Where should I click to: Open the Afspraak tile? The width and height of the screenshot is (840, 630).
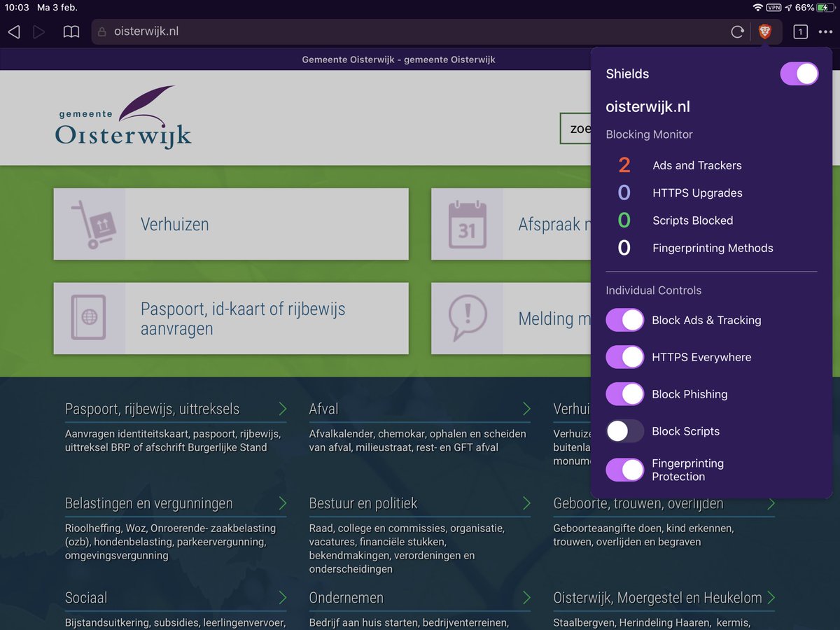tap(511, 224)
